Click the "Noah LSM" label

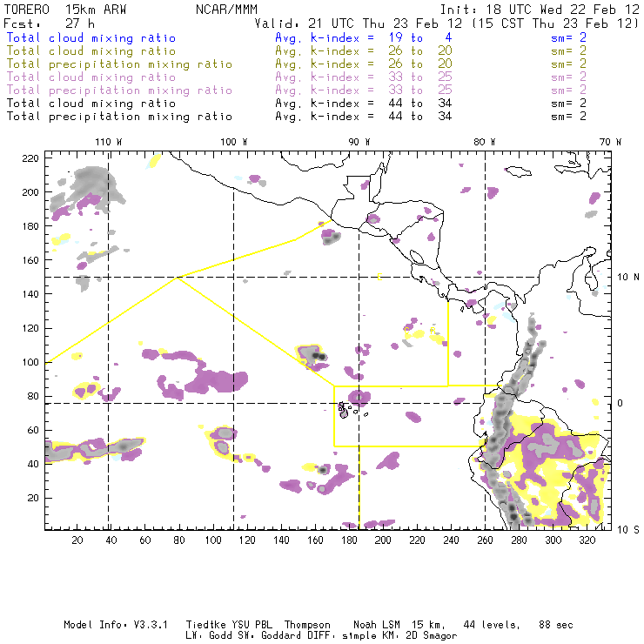[x=377, y=625]
